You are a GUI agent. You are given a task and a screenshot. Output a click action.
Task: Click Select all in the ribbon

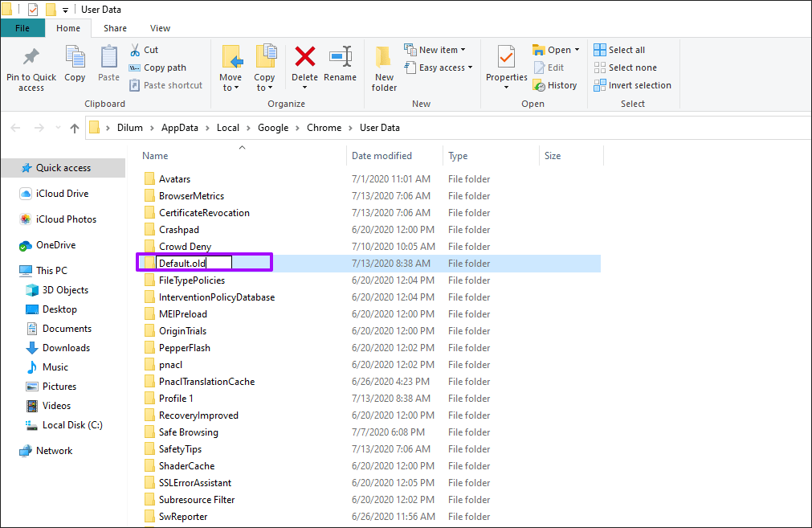tap(618, 50)
